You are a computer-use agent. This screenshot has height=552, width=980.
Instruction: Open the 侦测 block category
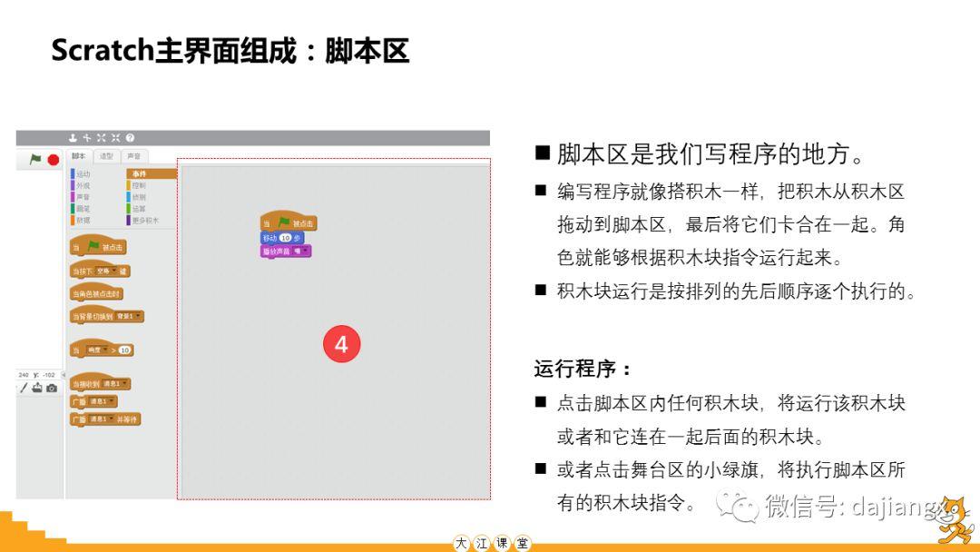point(137,197)
